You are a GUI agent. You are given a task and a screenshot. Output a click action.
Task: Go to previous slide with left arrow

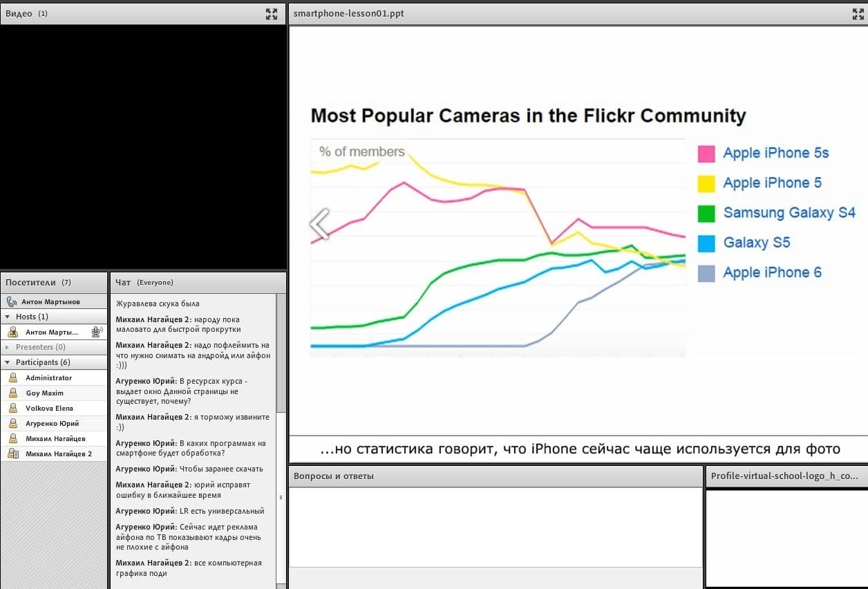[319, 224]
